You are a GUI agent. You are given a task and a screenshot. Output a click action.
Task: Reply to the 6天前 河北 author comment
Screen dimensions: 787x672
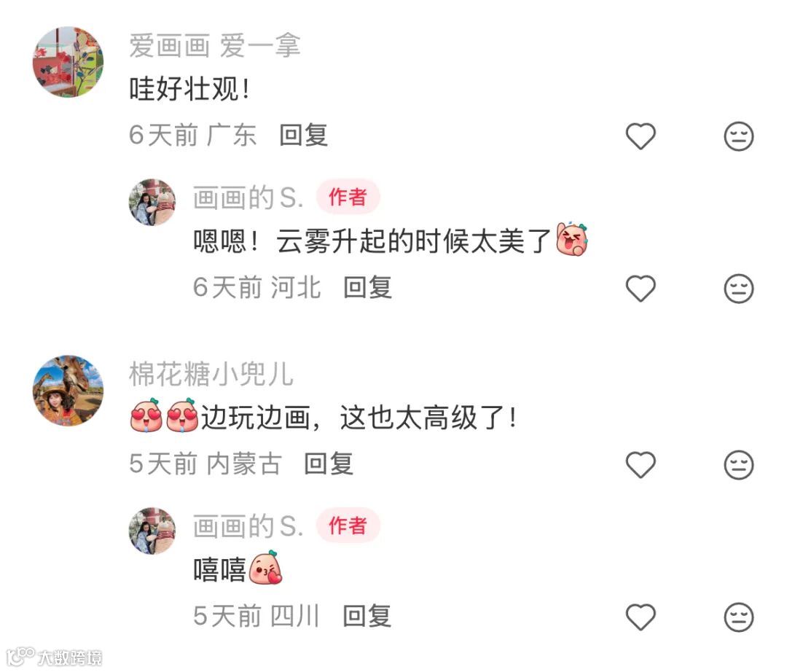[367, 288]
